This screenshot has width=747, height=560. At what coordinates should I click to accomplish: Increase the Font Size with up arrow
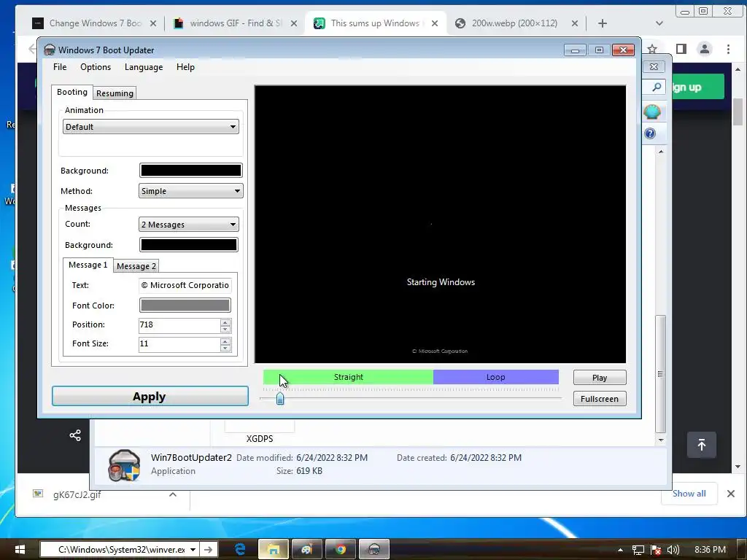click(225, 341)
